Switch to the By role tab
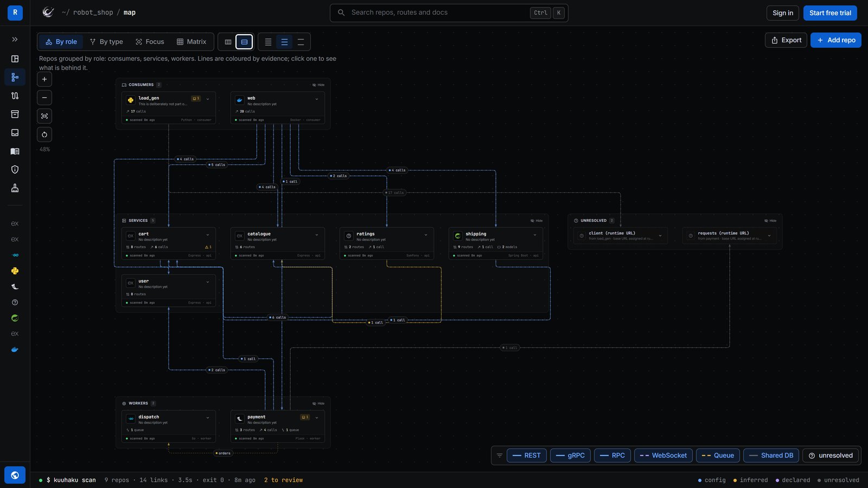This screenshot has height=488, width=868. pos(61,42)
